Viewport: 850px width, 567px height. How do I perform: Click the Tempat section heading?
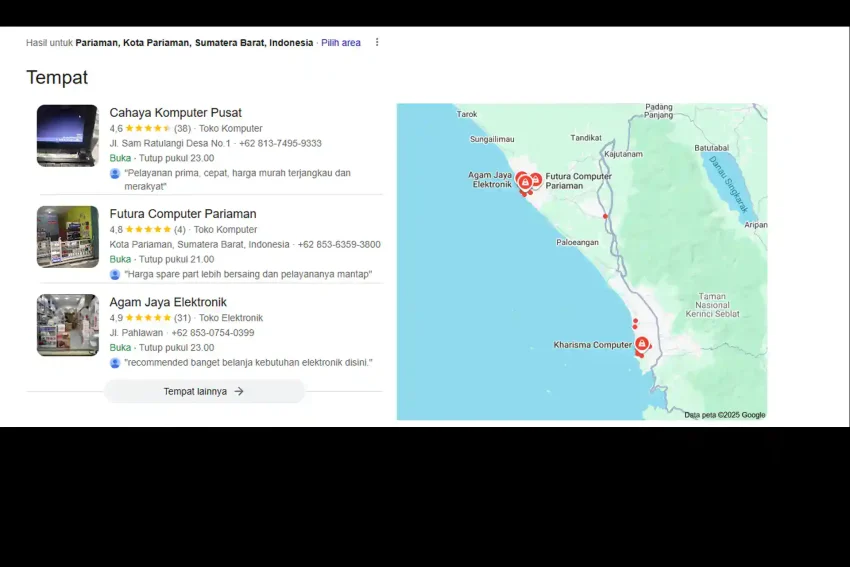click(x=57, y=78)
